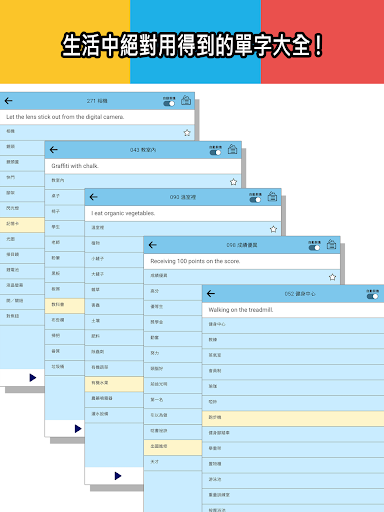Select the highlighted yellow row on the 043 screen
384x512 pixels.
pos(65,305)
